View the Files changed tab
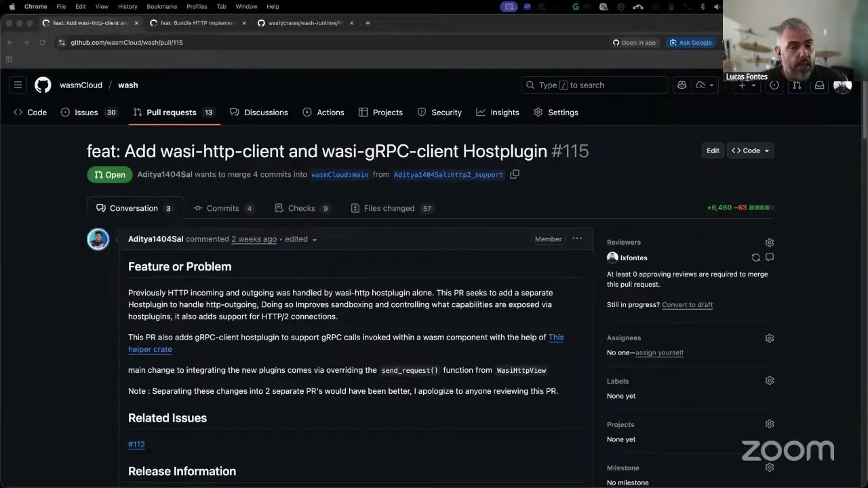Screen dimensions: 868x488 [x=392, y=208]
